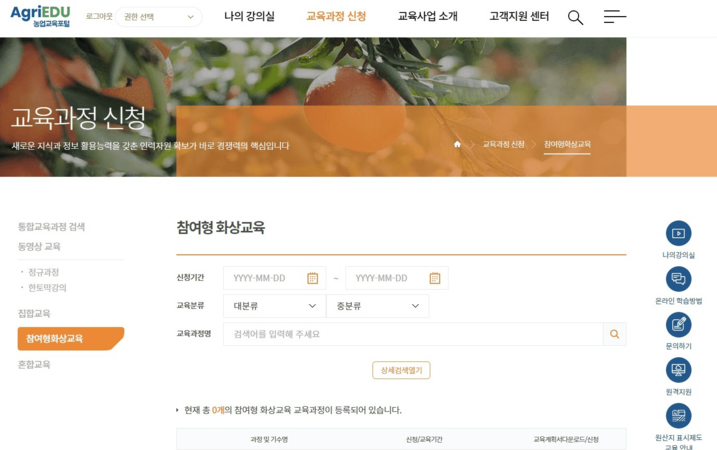Select 동영상 교육 in sidebar

point(39,246)
